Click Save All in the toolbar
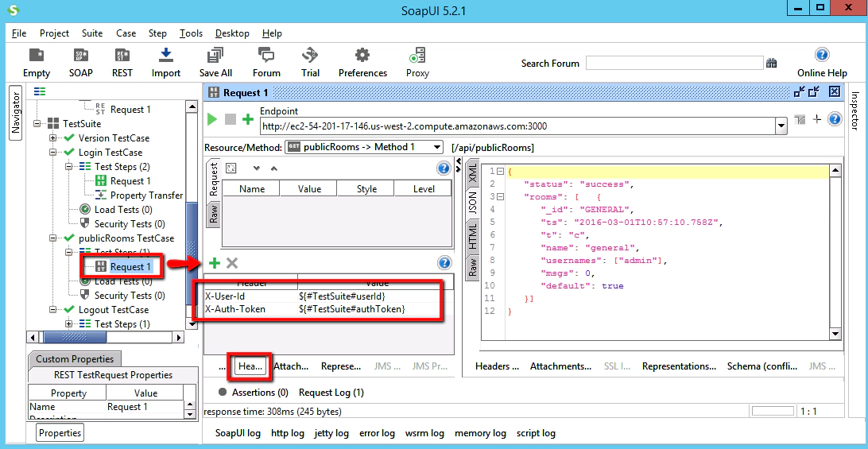The image size is (868, 449). [x=215, y=63]
